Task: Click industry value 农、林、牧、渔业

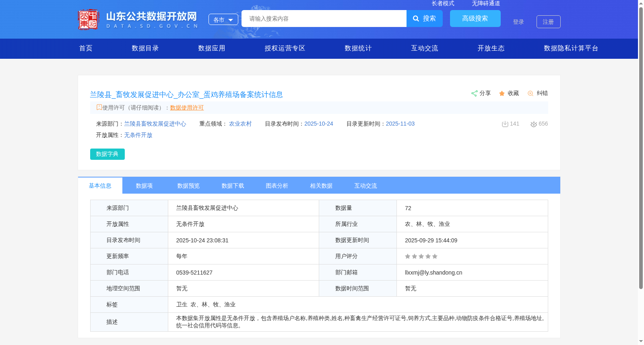Action: pyautogui.click(x=427, y=224)
